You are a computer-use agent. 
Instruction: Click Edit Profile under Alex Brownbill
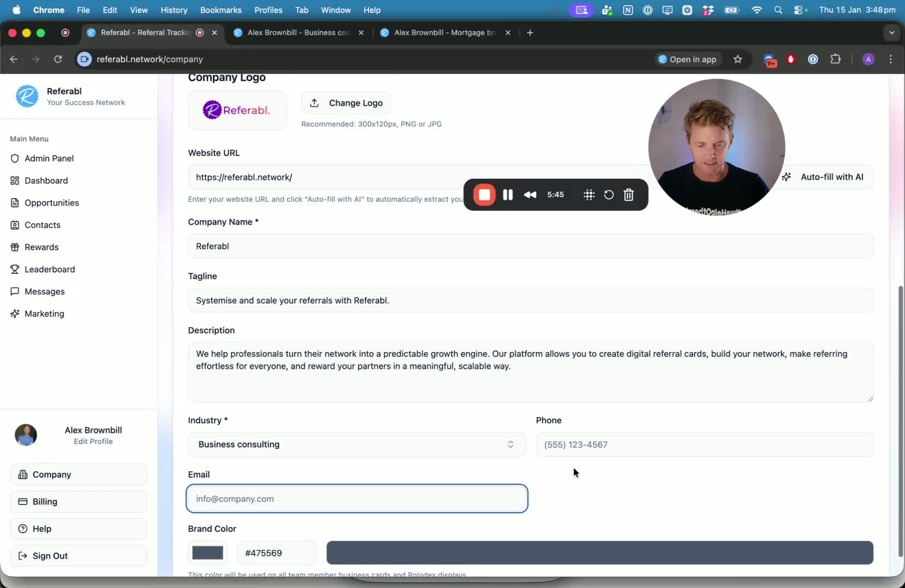93,441
